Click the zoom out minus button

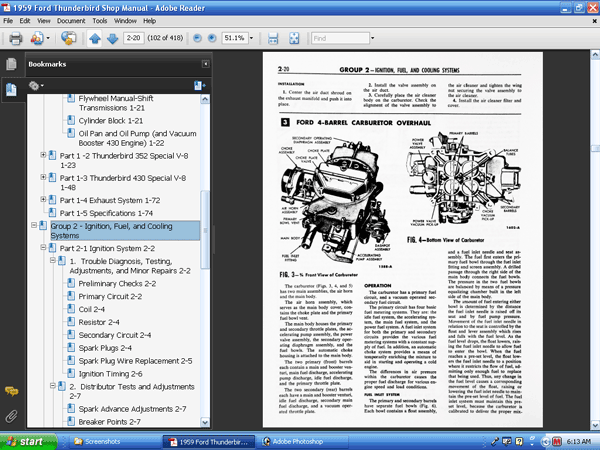tap(197, 38)
